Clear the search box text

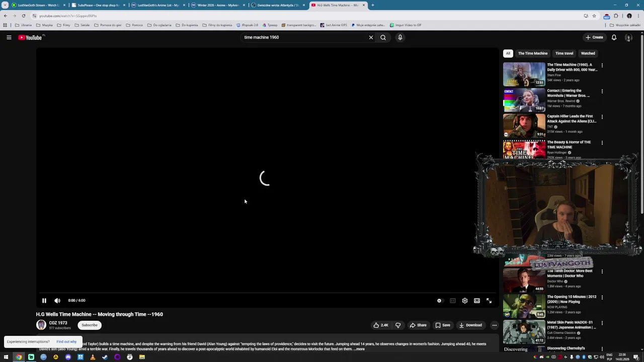[x=371, y=37]
